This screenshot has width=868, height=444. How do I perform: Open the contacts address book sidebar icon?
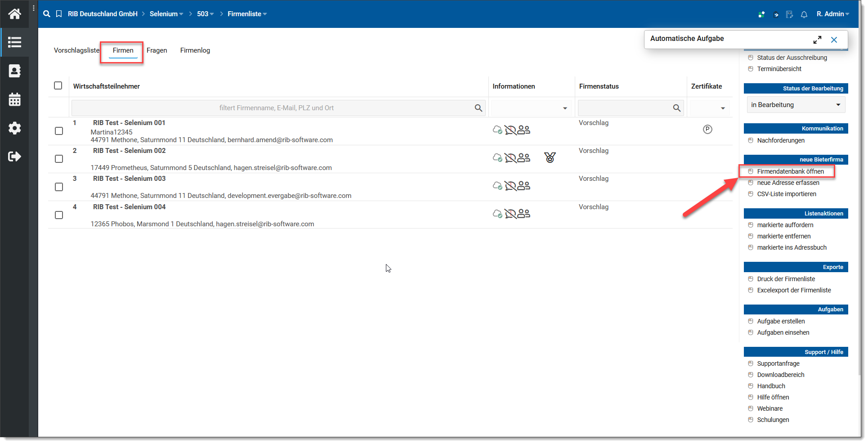tap(14, 71)
